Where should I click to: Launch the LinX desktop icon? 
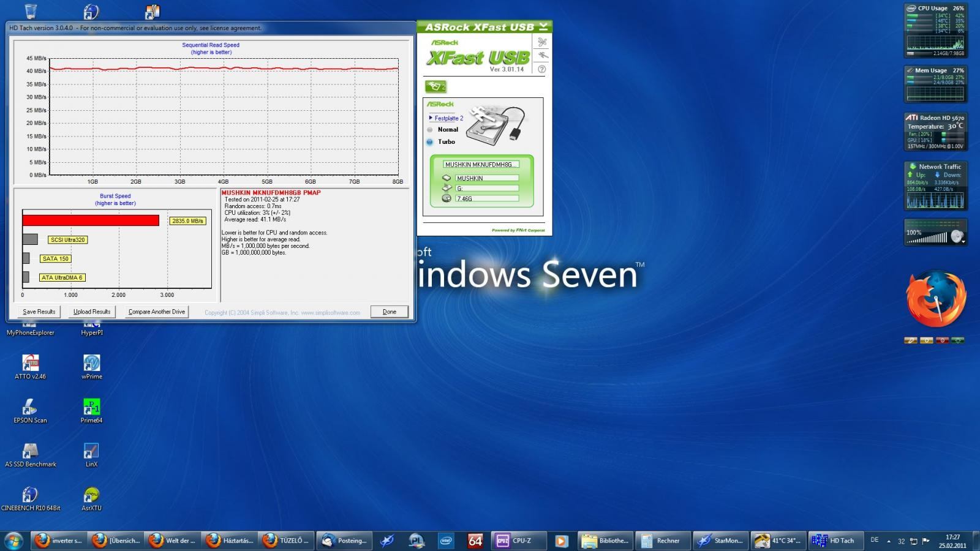point(92,455)
